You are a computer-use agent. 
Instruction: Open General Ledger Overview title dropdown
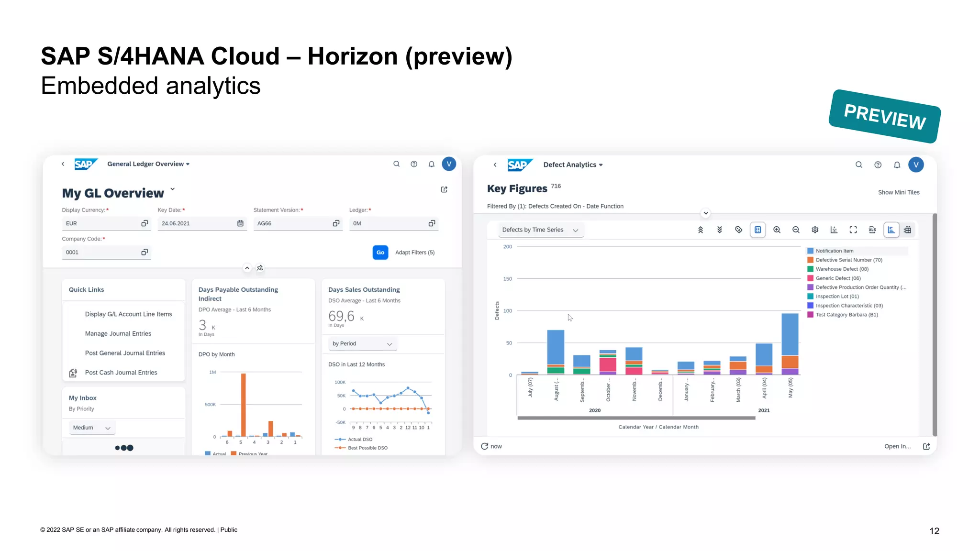(x=148, y=164)
